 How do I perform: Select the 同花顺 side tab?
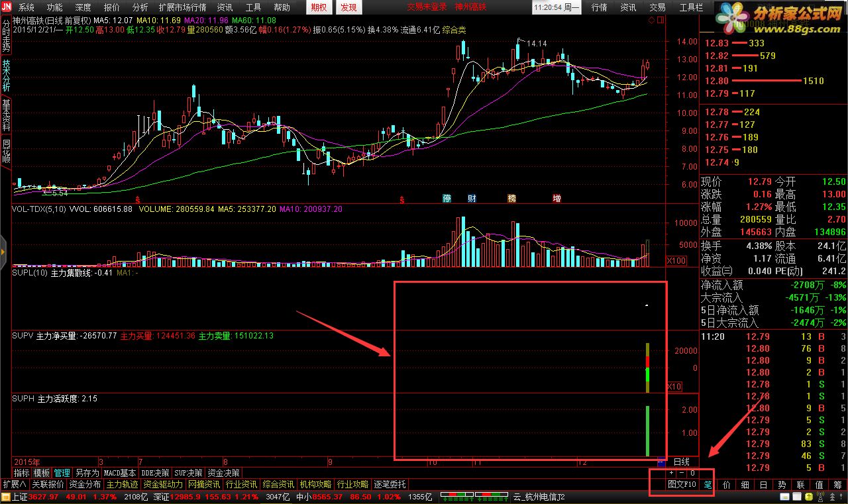pos(6,152)
